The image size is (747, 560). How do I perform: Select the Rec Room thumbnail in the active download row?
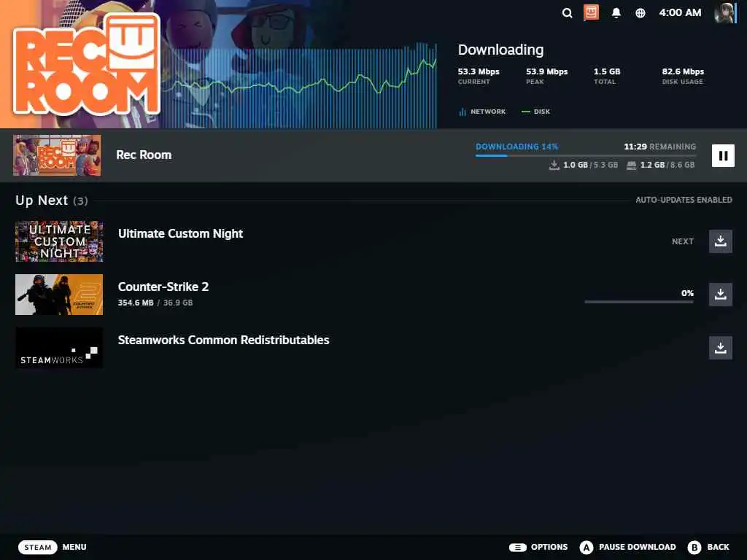pyautogui.click(x=57, y=155)
